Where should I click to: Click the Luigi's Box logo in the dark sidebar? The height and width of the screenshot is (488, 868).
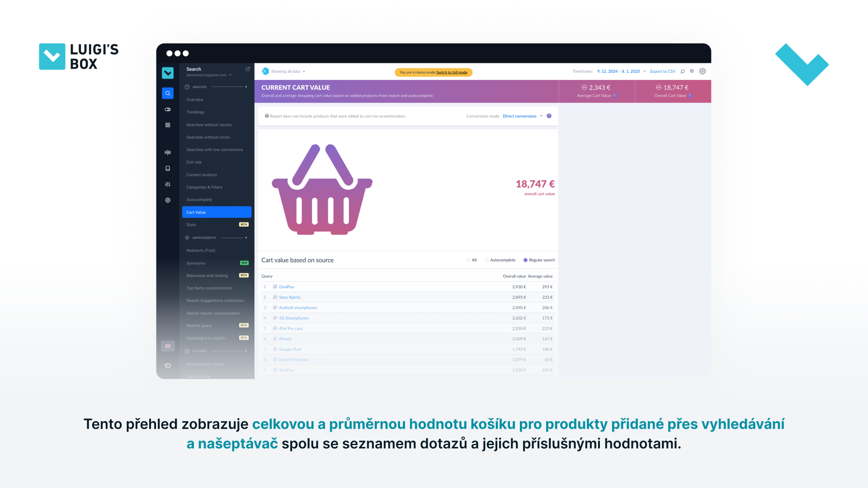tap(168, 73)
